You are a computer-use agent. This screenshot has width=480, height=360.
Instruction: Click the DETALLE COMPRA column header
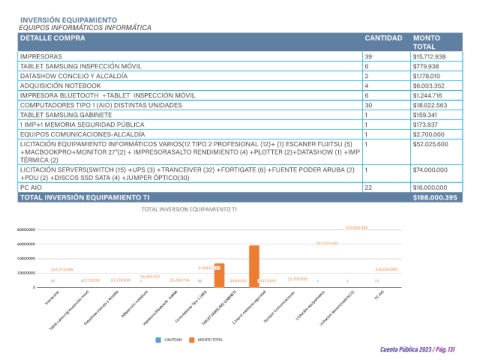(53, 38)
